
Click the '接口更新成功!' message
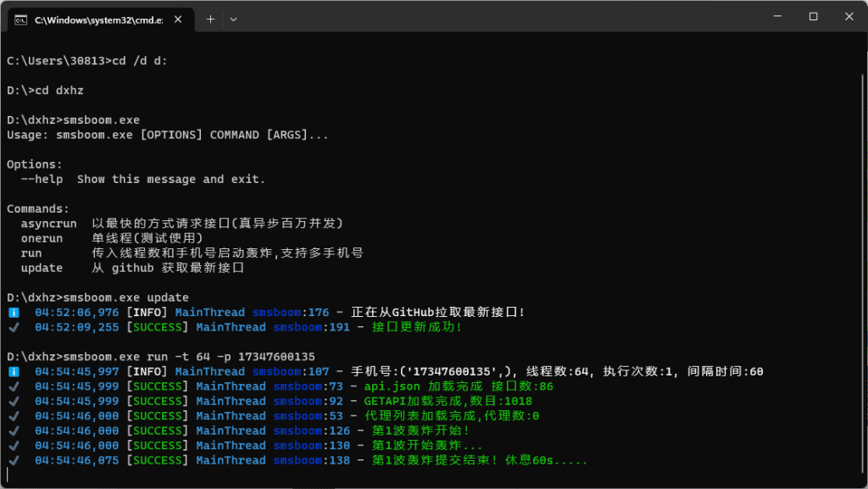pyautogui.click(x=417, y=327)
